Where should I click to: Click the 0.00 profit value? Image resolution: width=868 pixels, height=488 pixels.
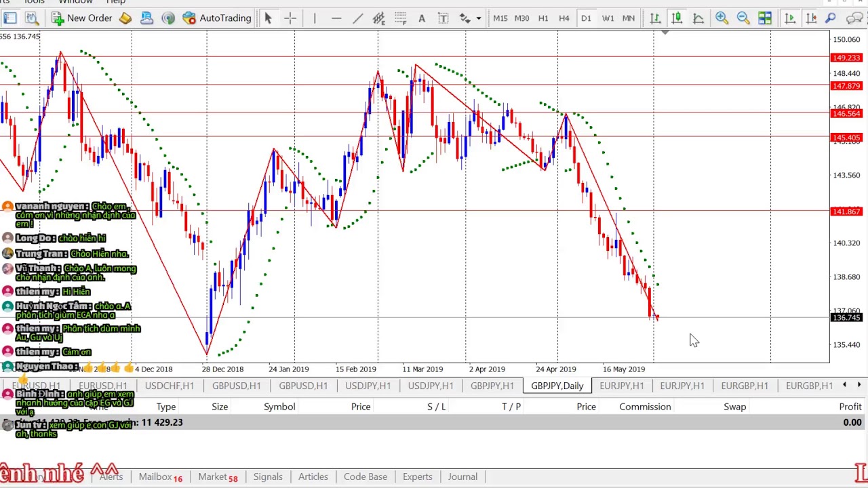[x=852, y=422]
